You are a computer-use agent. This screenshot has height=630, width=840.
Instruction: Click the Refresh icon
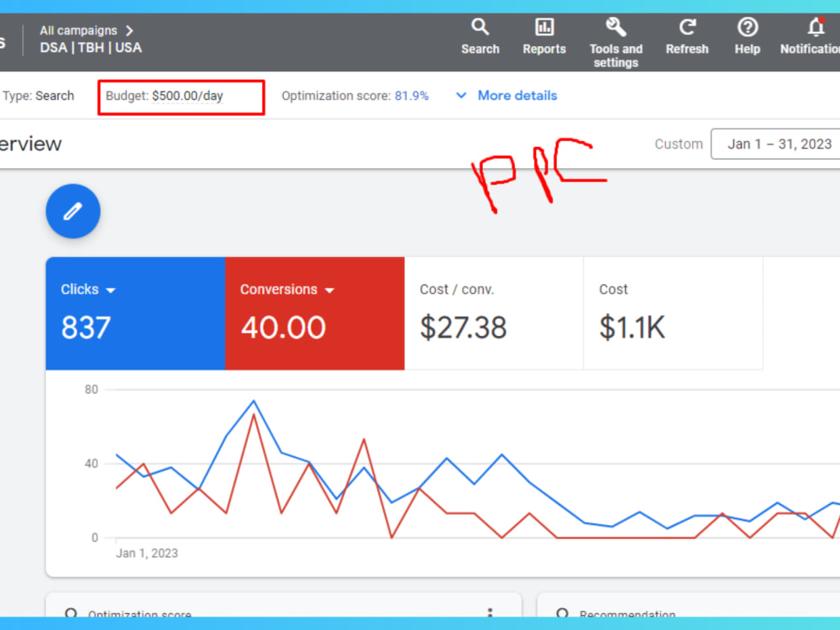[687, 27]
